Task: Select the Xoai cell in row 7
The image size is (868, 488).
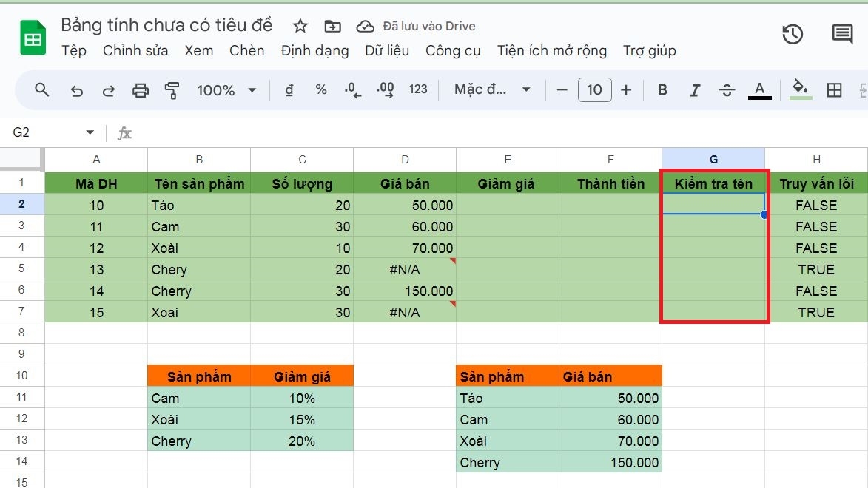Action: click(199, 312)
